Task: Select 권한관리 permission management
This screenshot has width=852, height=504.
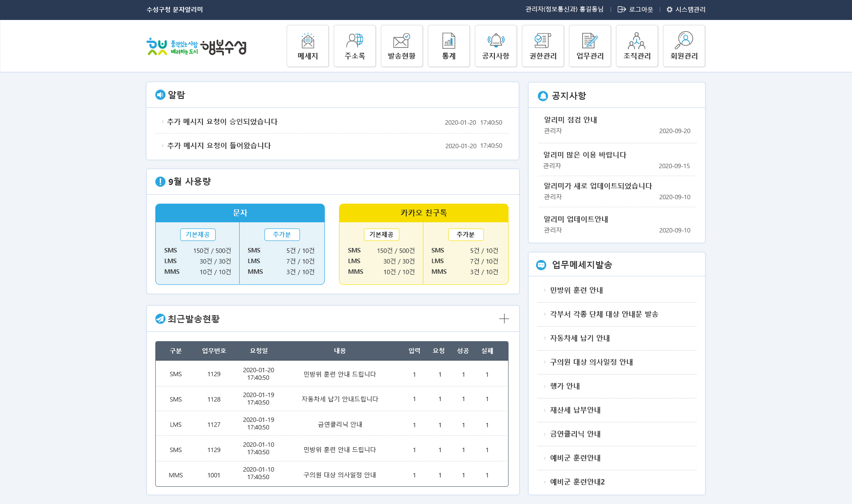Action: tap(543, 46)
